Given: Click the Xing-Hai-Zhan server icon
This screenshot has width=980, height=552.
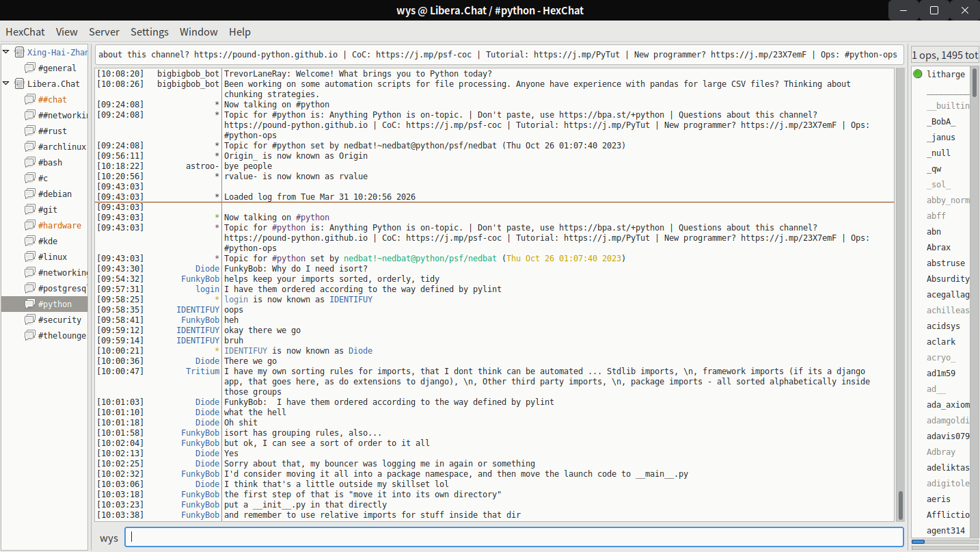Looking at the screenshot, I should coord(18,52).
